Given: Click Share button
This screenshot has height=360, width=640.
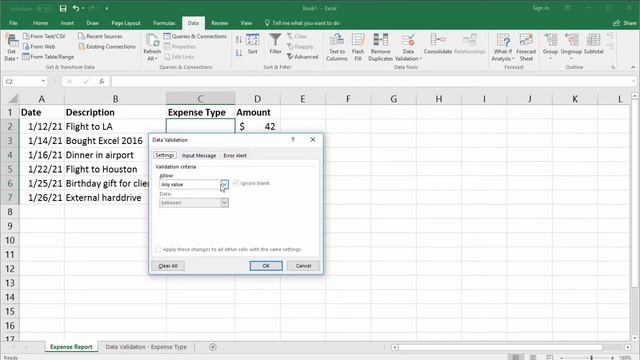Looking at the screenshot, I should (x=624, y=23).
